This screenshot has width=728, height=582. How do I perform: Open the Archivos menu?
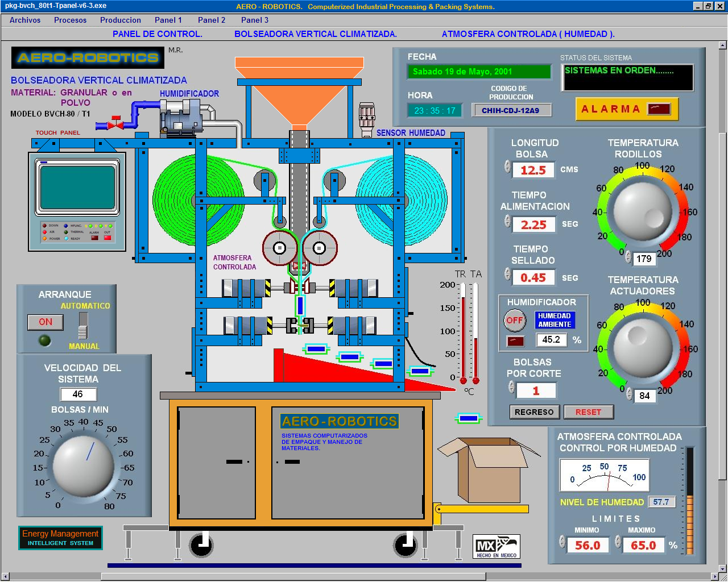click(25, 20)
